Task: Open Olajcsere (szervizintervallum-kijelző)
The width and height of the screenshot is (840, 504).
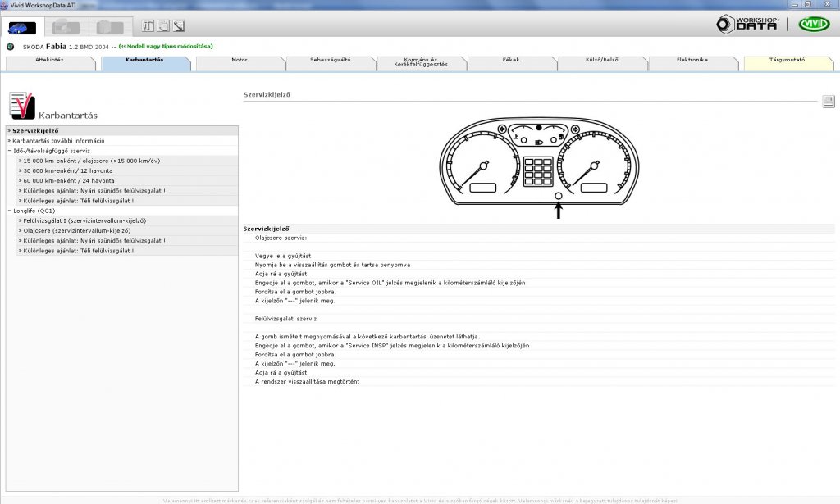Action: 127,230
